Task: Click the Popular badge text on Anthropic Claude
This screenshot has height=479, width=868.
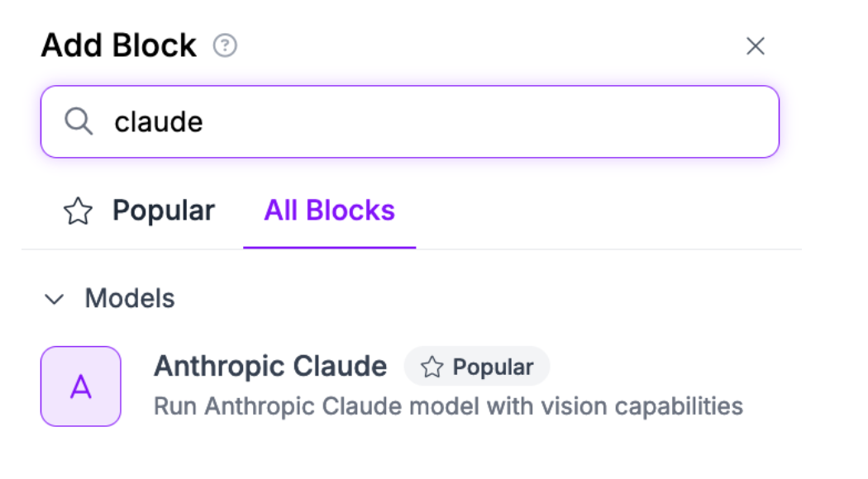Action: 493,367
